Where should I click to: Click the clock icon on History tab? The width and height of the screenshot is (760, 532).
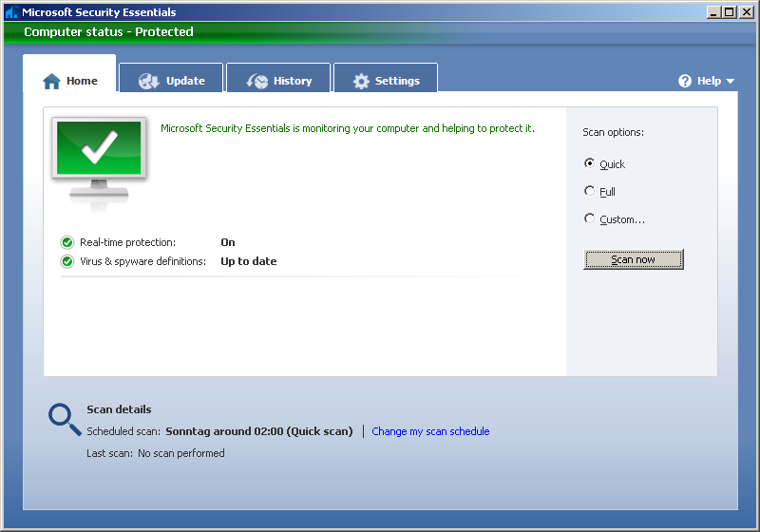point(257,82)
